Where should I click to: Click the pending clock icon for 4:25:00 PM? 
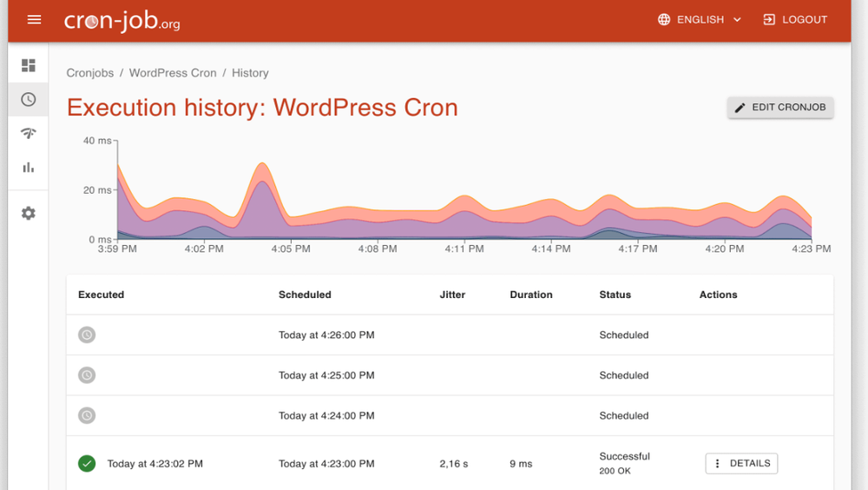click(x=86, y=375)
